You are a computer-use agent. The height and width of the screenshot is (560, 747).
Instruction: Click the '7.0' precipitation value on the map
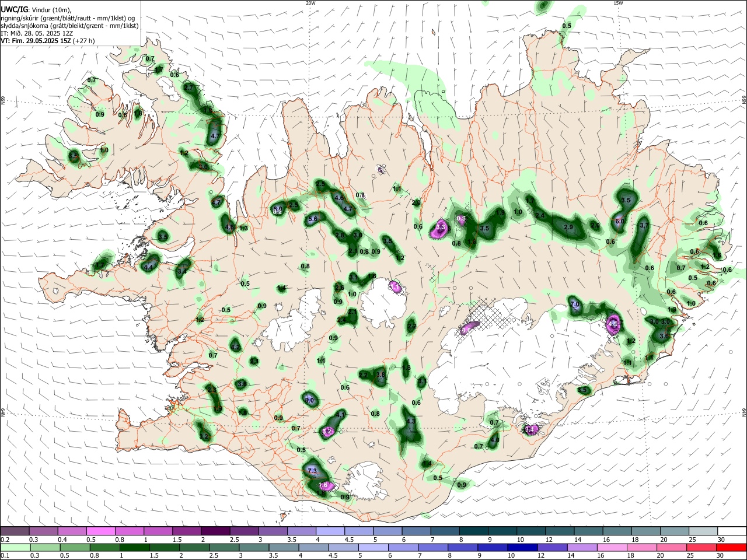pos(575,304)
